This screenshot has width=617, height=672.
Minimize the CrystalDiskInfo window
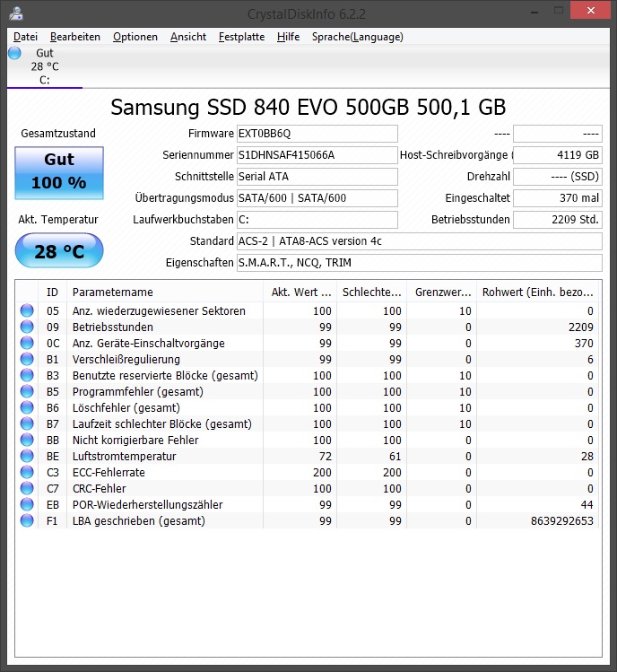pyautogui.click(x=534, y=12)
